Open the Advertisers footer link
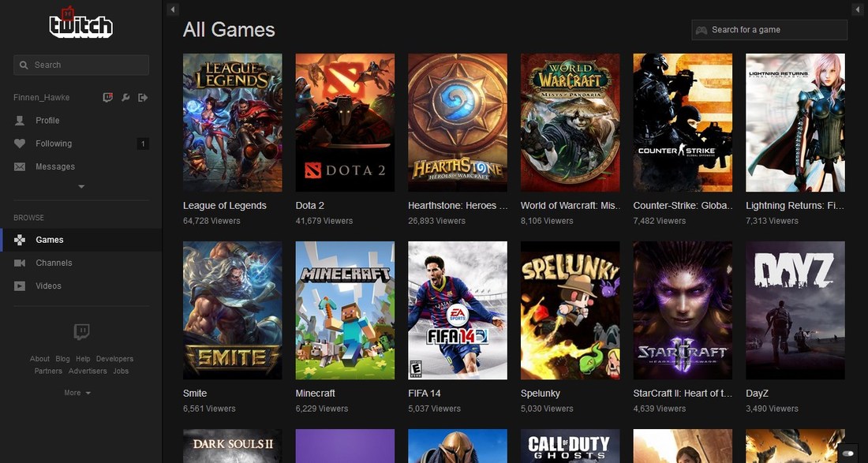 tap(88, 372)
